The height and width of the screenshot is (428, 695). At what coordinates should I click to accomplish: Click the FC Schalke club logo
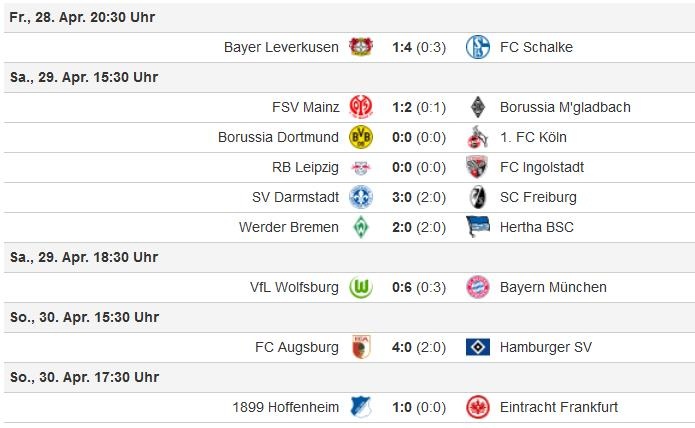(x=478, y=47)
